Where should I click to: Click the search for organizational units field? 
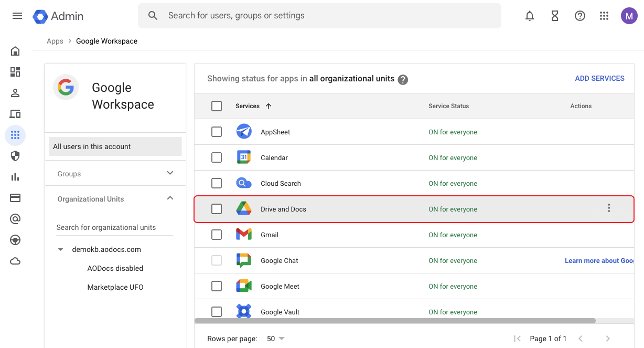tap(114, 227)
